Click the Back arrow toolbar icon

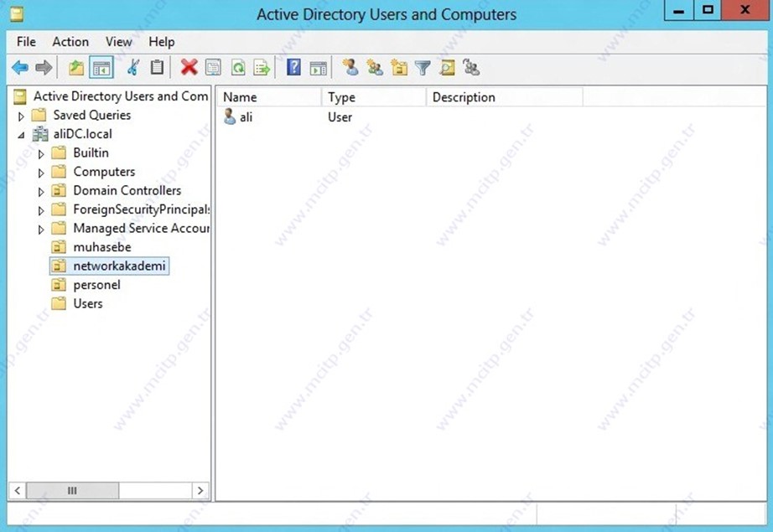coord(20,68)
